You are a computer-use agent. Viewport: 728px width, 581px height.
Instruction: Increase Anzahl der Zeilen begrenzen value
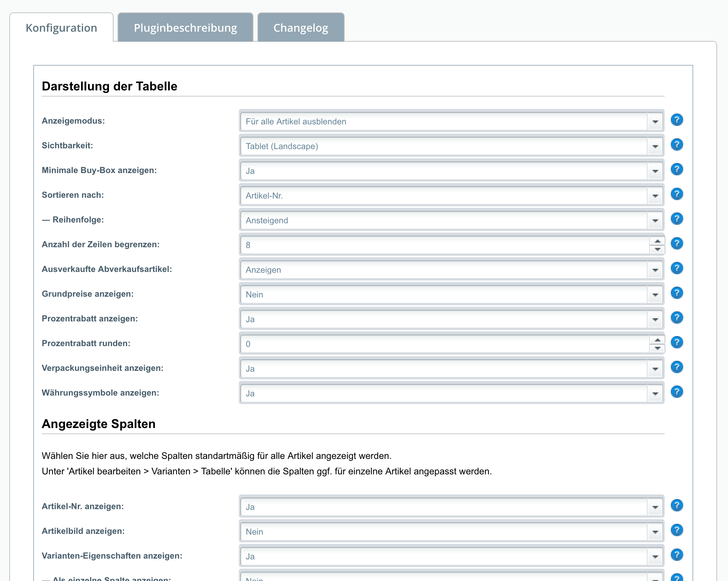657,241
